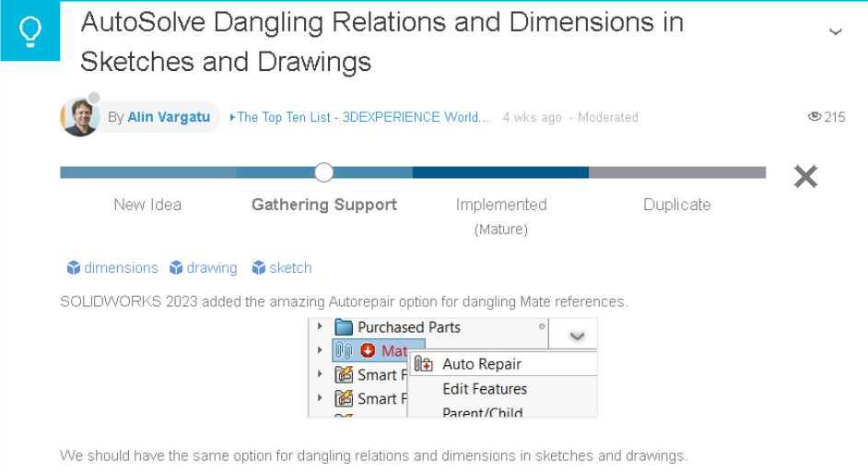This screenshot has height=472, width=868.
Task: Click the status progress slider handle
Action: pos(323,172)
